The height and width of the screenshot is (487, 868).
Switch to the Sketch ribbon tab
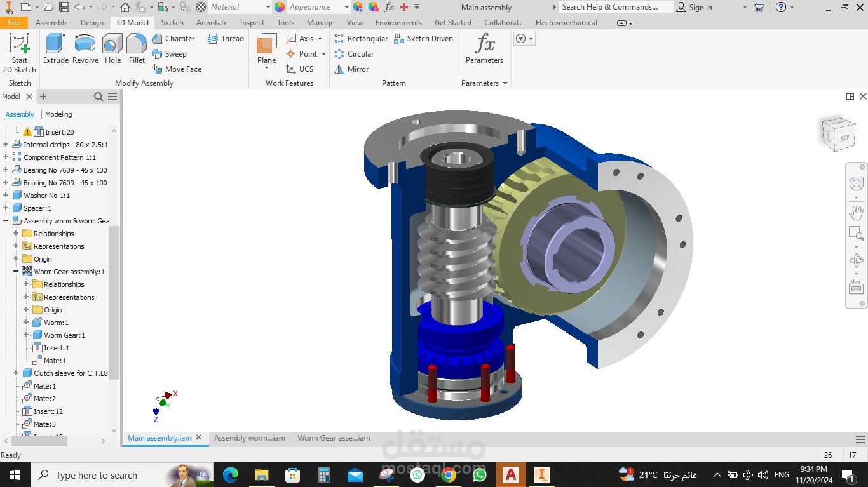[172, 22]
